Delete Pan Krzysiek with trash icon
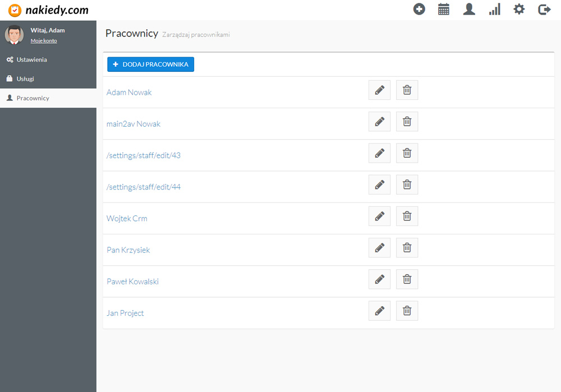561x392 pixels. [x=407, y=247]
